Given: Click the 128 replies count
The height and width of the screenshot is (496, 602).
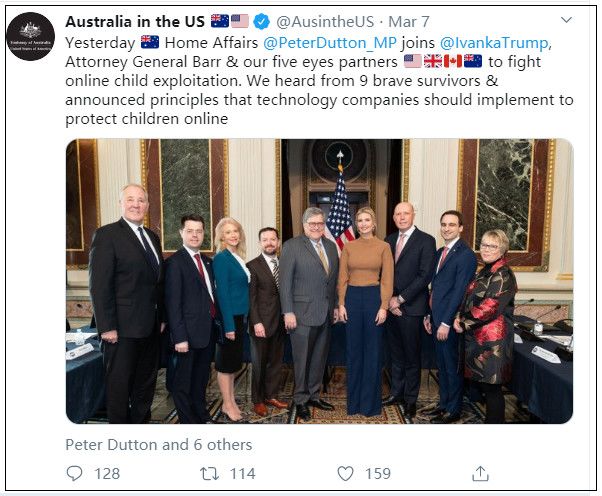Looking at the screenshot, I should [107, 473].
